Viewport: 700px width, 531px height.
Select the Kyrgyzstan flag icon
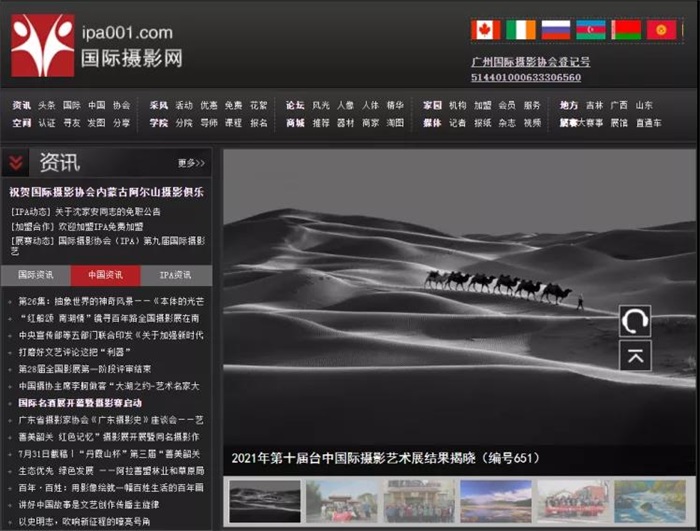coord(661,30)
